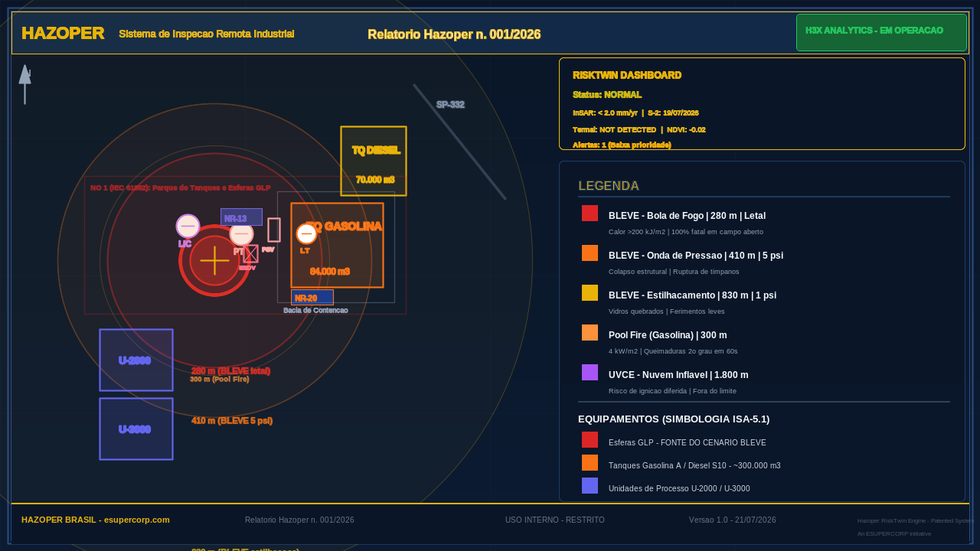Select the GLP sphere crosshair marker
This screenshot has height=551, width=980.
coord(214,260)
